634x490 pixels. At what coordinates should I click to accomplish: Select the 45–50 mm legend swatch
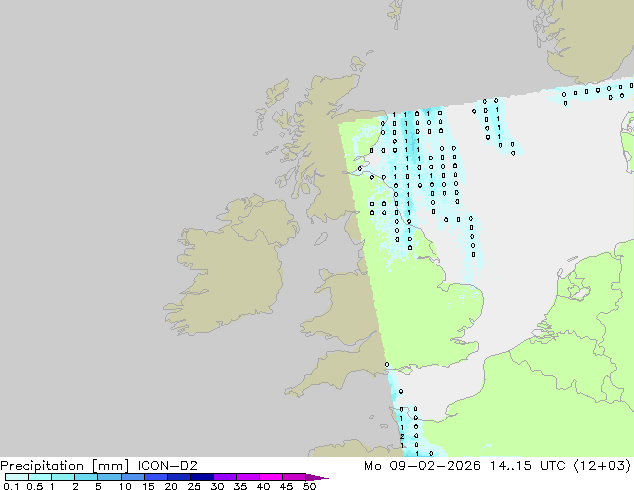click(294, 477)
